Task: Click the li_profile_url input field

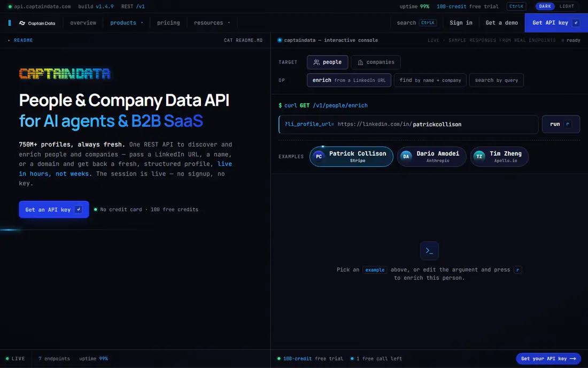Action: pos(408,124)
